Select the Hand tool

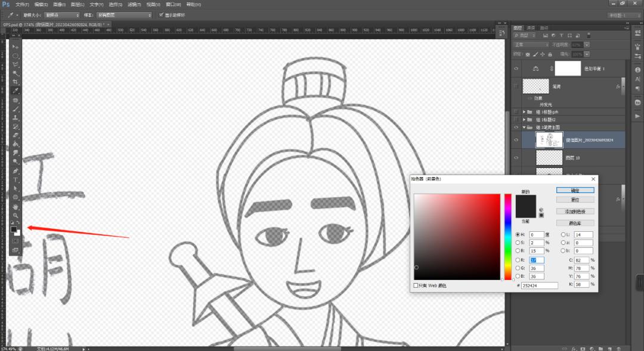point(16,206)
